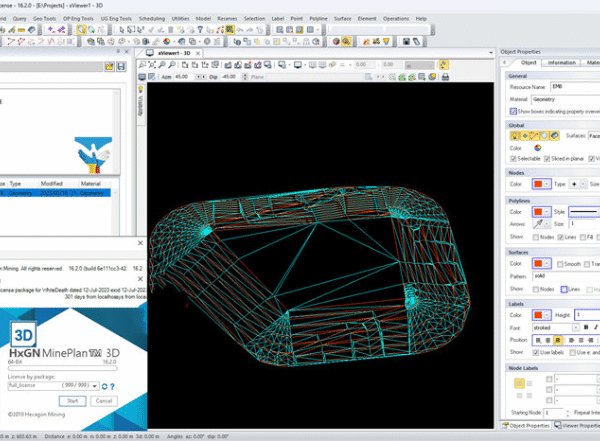Click first icon in Global properties row

(x=515, y=134)
